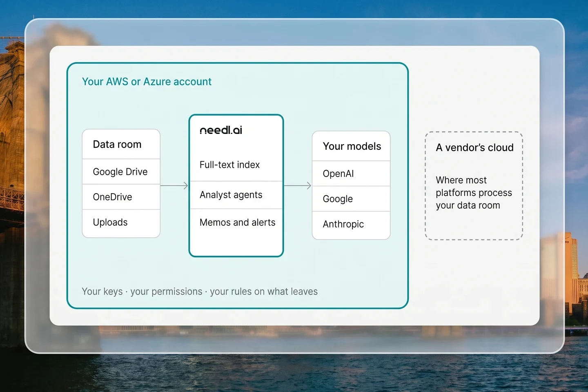588x392 pixels.
Task: Click the "Memos and alerts" entry
Action: 238,223
